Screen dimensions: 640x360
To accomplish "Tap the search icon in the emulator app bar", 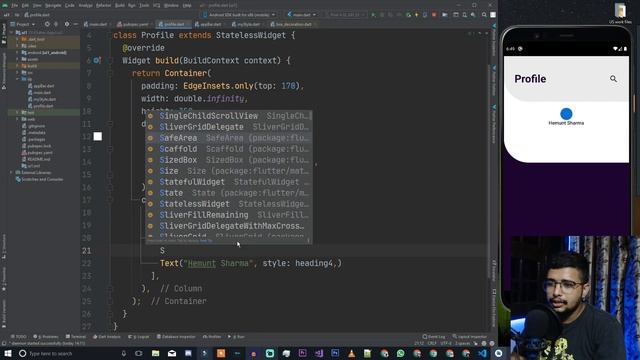I will click(613, 79).
